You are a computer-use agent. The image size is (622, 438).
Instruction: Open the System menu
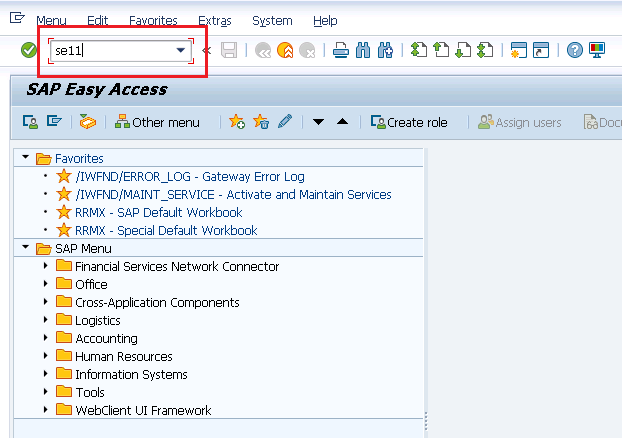[272, 21]
